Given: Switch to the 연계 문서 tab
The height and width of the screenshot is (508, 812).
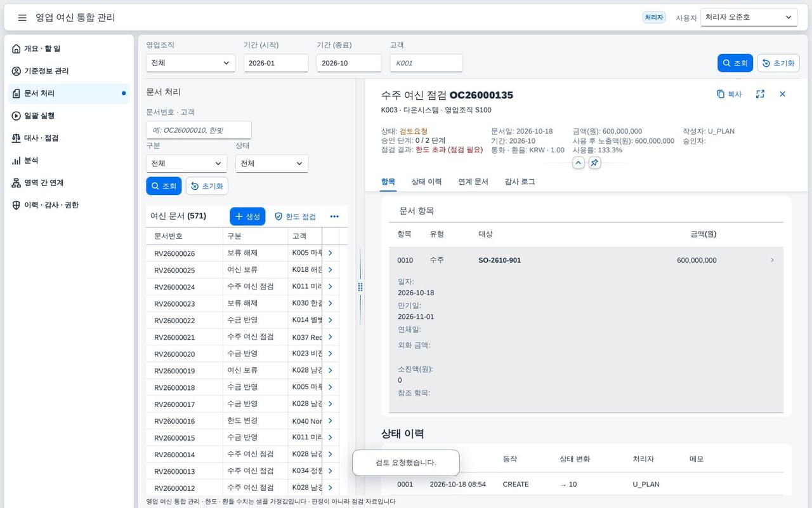Looking at the screenshot, I should click(x=473, y=182).
